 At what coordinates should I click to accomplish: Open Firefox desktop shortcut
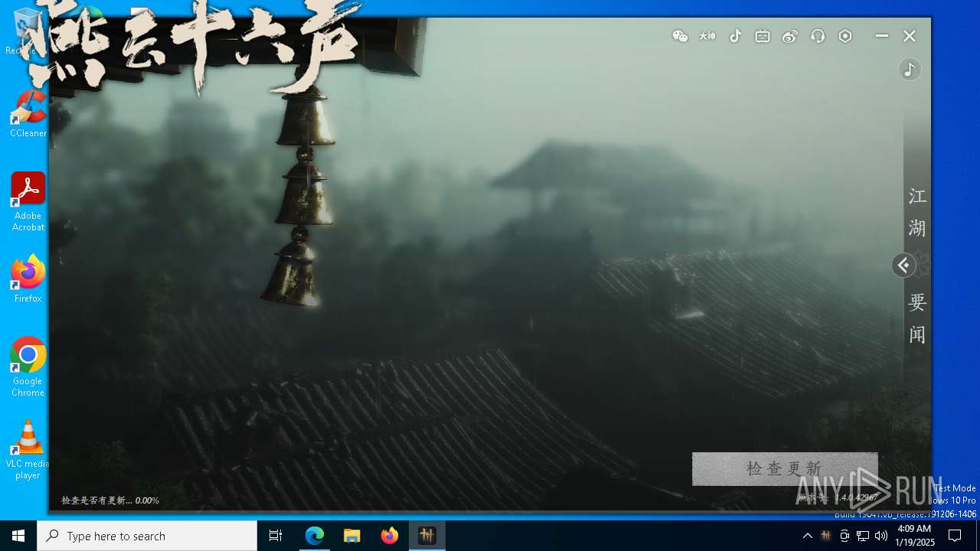pyautogui.click(x=28, y=279)
